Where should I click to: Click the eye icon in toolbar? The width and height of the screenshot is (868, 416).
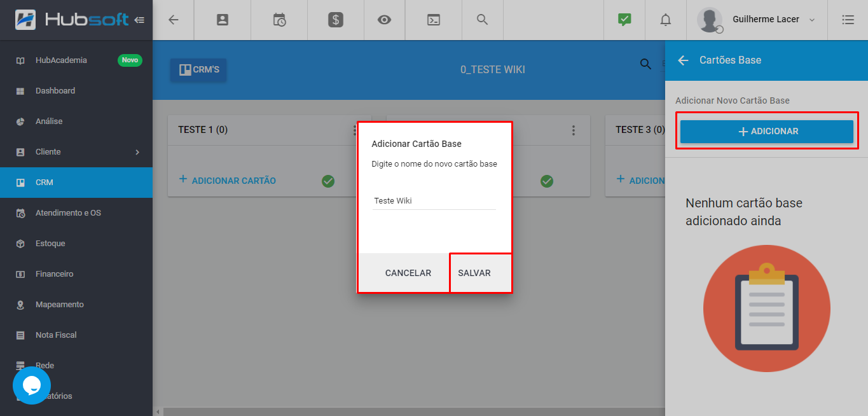[x=384, y=20]
